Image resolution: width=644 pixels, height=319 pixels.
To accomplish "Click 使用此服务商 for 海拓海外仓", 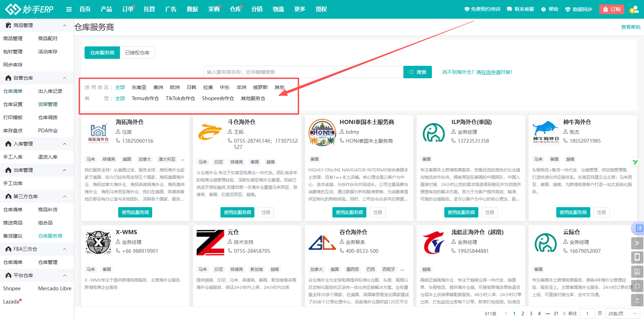I will tap(134, 212).
